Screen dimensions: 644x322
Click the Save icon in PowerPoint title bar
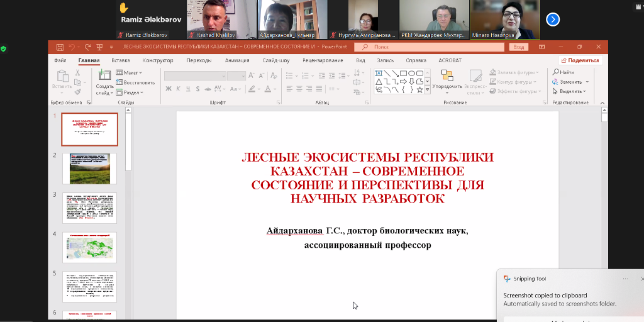click(60, 47)
